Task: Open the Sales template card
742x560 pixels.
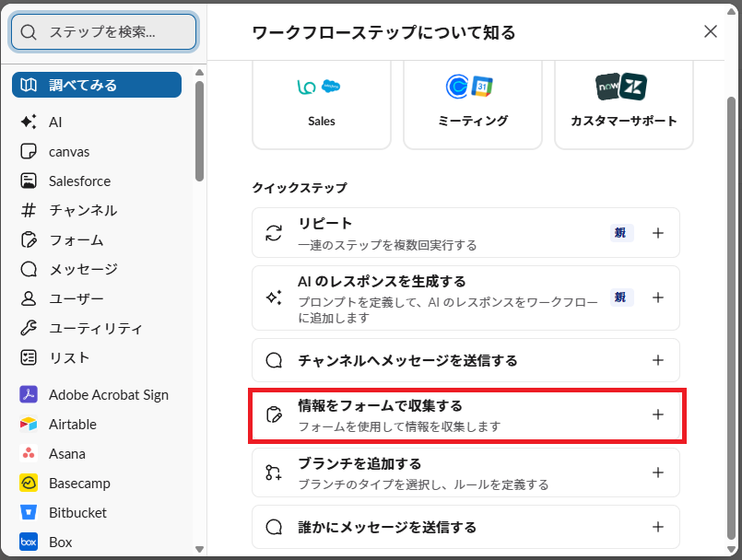Action: point(322,104)
